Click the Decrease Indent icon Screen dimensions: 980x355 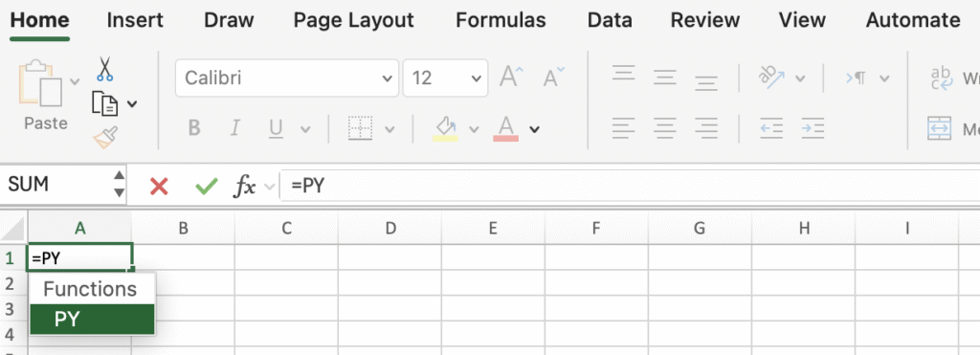point(771,129)
